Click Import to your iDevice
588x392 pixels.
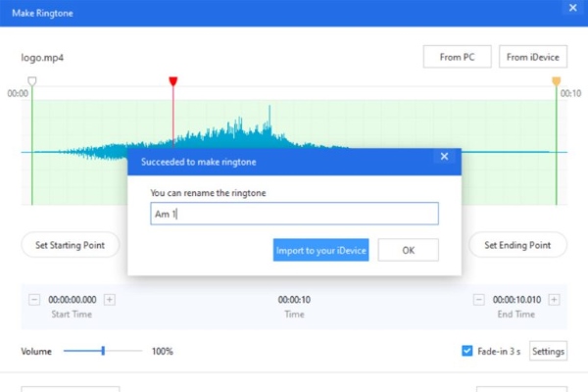pos(321,251)
